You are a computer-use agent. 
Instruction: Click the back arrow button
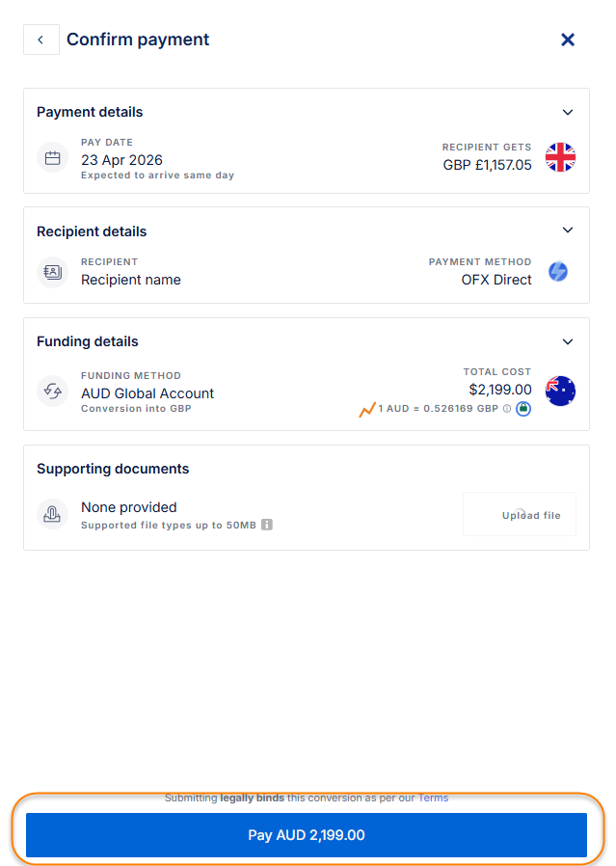coord(40,40)
